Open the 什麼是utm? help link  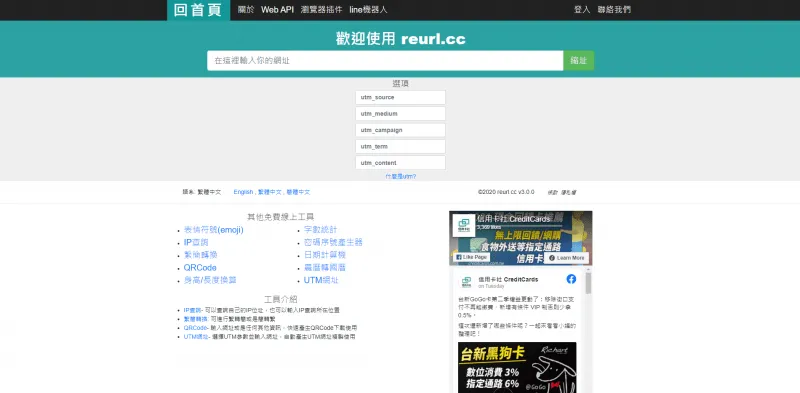[x=401, y=177]
